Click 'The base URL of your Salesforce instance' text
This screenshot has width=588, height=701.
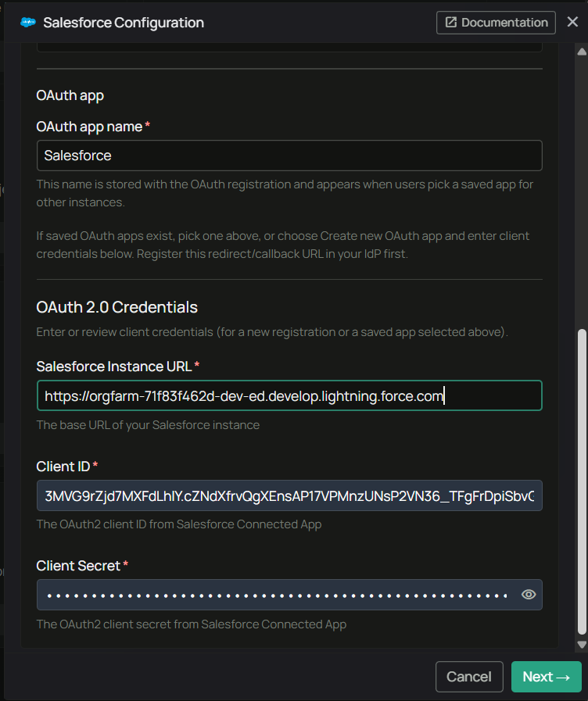tap(148, 424)
